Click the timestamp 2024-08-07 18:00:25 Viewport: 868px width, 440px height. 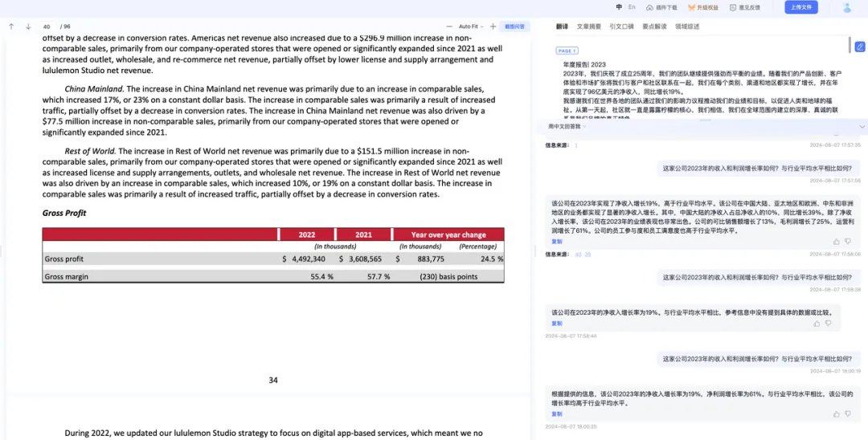pos(571,426)
